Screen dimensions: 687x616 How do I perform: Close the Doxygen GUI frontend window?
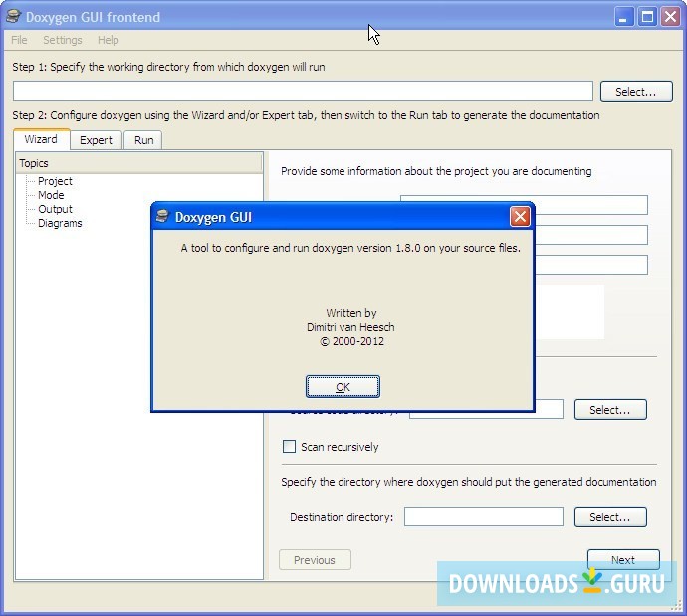(x=670, y=17)
